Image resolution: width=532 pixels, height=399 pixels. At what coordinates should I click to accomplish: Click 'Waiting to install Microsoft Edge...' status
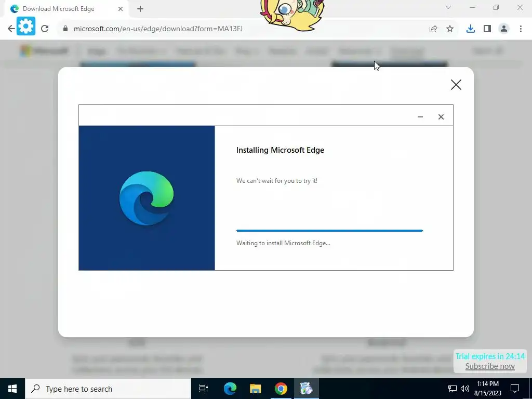tap(283, 243)
